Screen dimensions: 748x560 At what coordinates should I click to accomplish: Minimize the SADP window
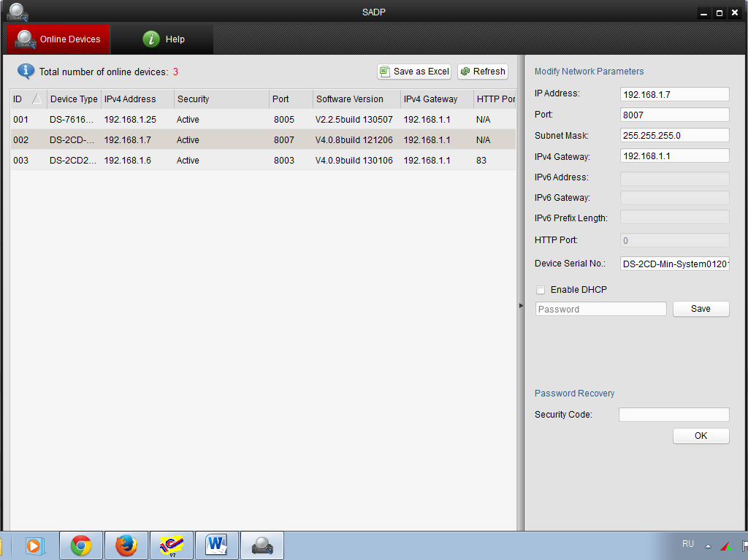(703, 13)
